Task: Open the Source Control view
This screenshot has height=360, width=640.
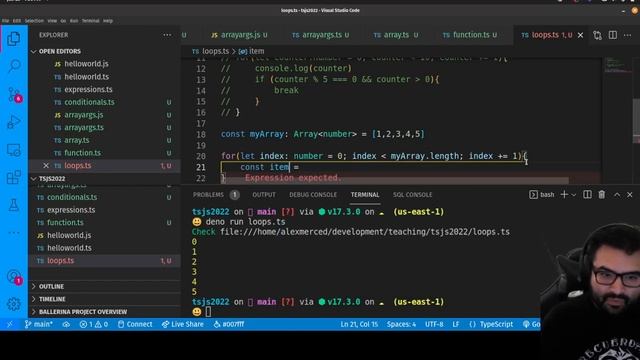Action: (14, 95)
